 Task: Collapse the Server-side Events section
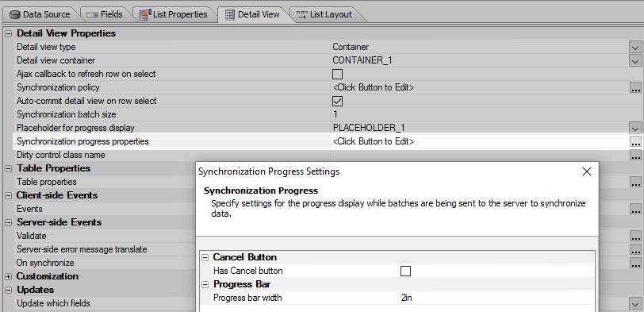pos(8,223)
